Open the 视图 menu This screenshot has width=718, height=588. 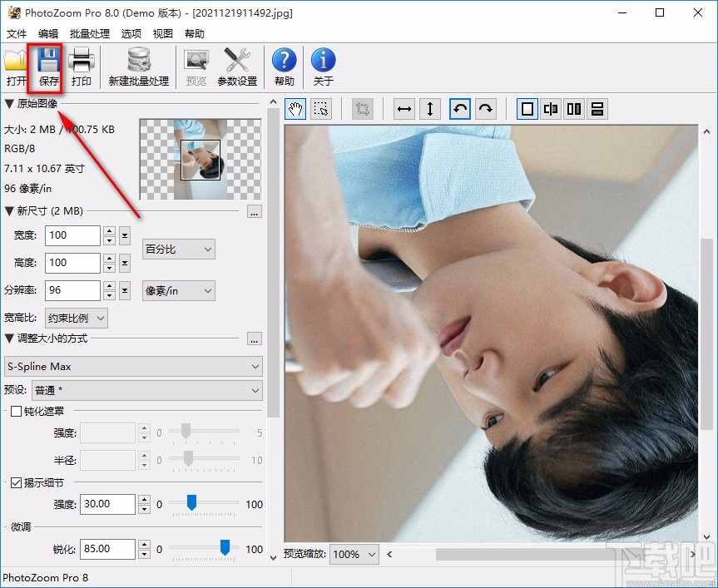point(163,34)
